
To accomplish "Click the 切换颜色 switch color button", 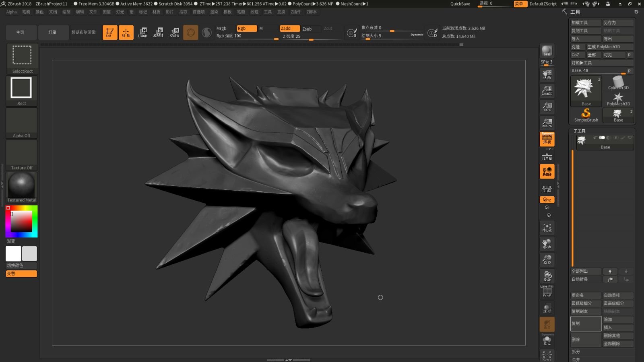I will click(x=21, y=265).
